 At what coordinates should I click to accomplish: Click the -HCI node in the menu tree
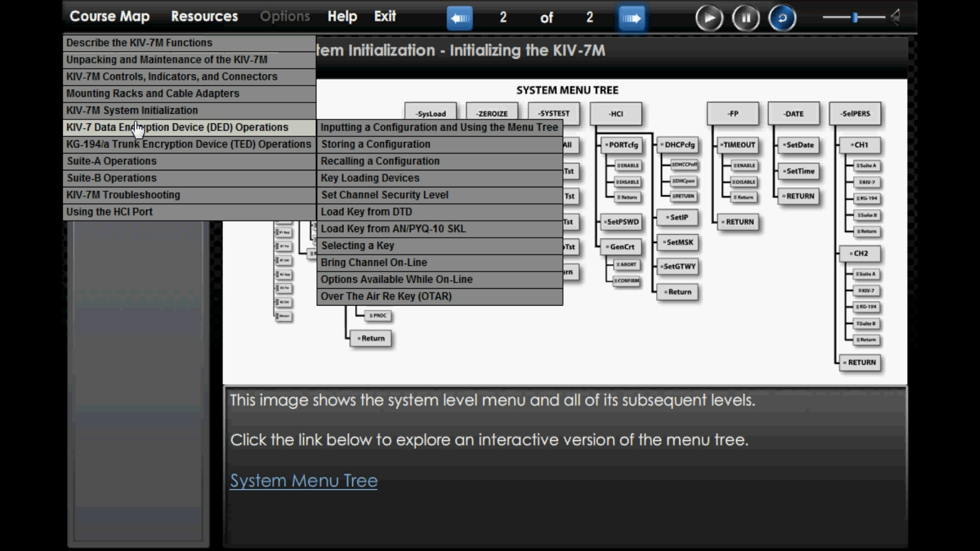coord(616,113)
